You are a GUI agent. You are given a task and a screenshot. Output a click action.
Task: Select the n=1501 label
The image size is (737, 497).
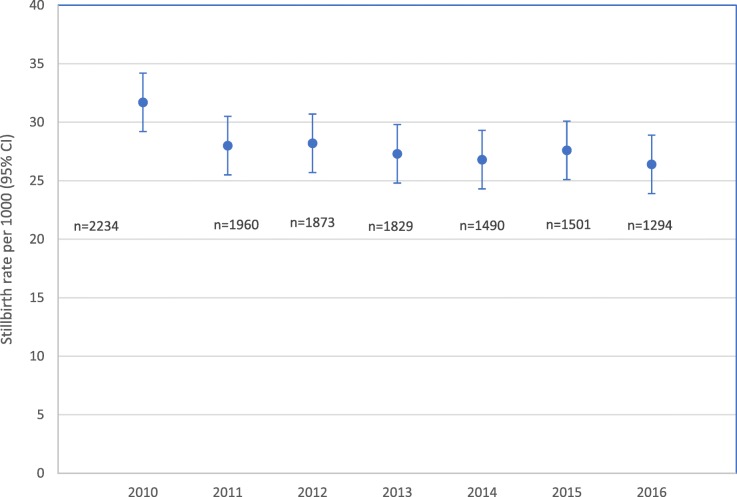(568, 224)
